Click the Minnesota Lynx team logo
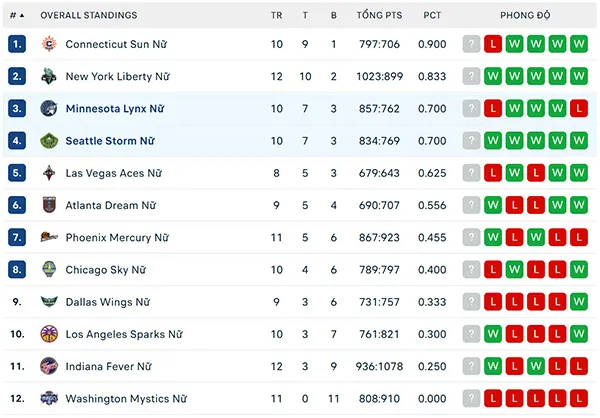Screen dimensions: 600x418 pyautogui.click(x=49, y=108)
